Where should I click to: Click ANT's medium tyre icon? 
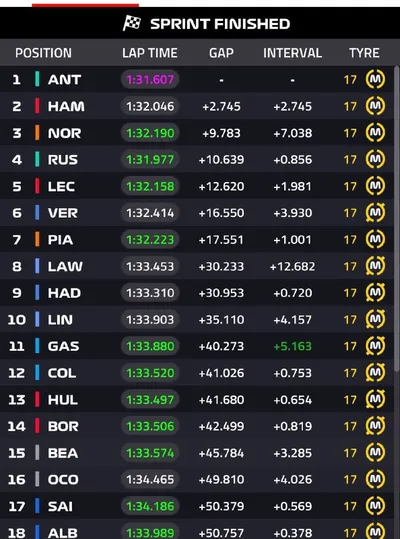375,79
